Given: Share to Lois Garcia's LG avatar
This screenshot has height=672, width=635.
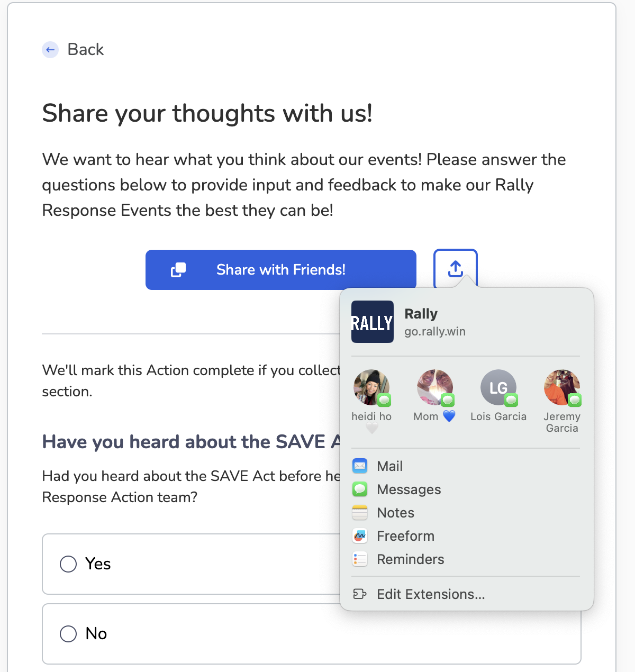Looking at the screenshot, I should click(x=498, y=388).
